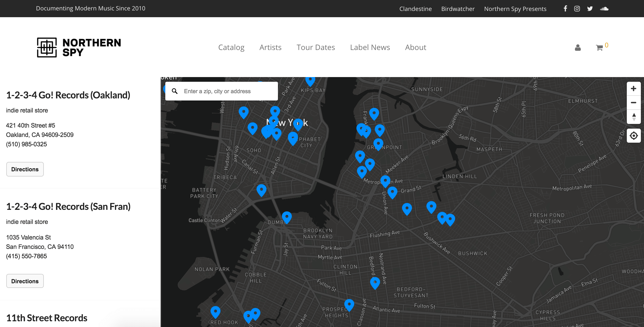
Task: Open the Instagram social icon
Action: tap(577, 9)
